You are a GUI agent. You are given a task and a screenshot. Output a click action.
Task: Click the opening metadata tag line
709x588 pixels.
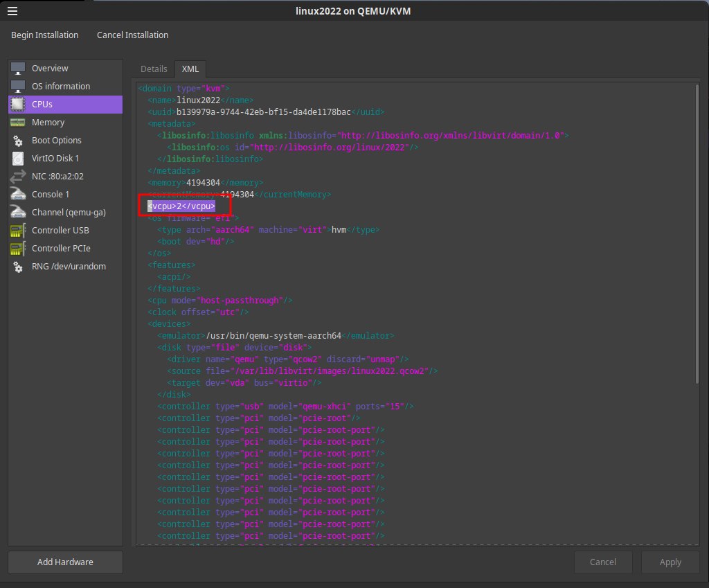[172, 123]
